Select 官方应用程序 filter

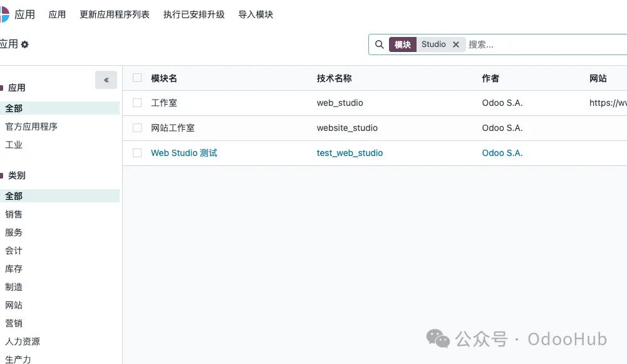coord(31,127)
